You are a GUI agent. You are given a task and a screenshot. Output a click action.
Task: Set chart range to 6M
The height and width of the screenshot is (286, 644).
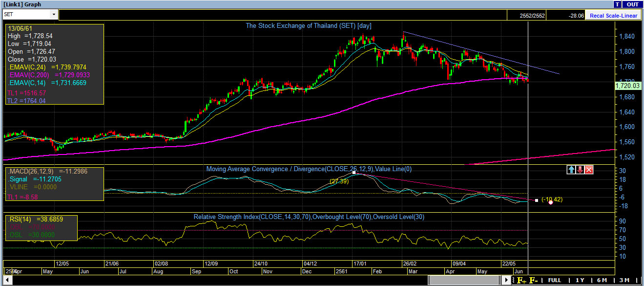click(602, 281)
